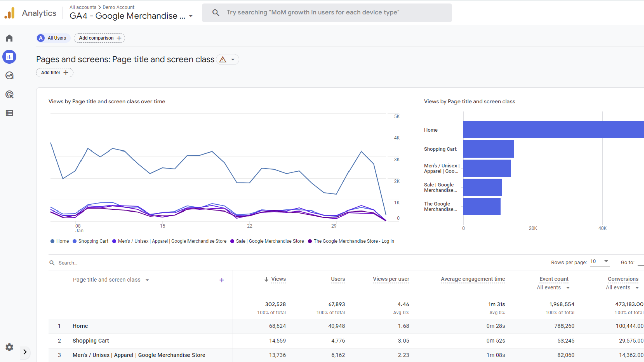Click the Add filter button
Screen dimensions: 644x362
pyautogui.click(x=55, y=73)
